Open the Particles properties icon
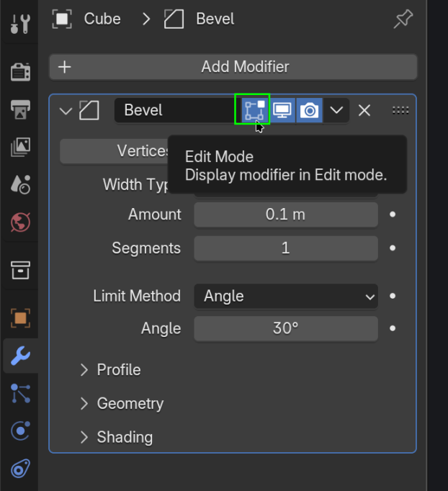 click(19, 393)
